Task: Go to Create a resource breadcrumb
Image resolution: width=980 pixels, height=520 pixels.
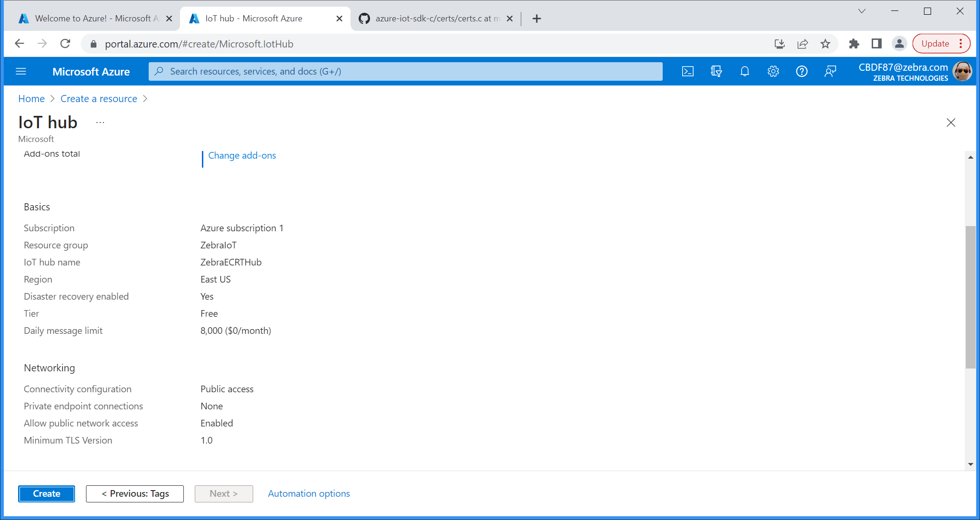Action: tap(99, 99)
